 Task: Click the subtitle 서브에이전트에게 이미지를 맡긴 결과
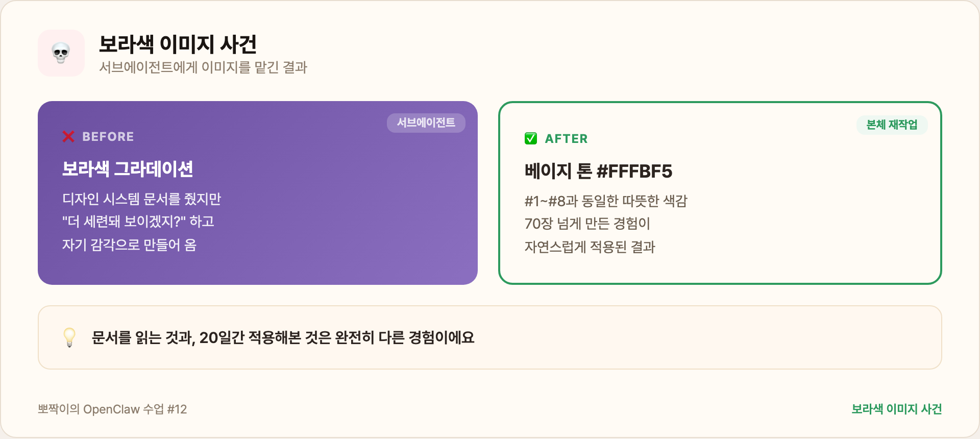pyautogui.click(x=203, y=67)
